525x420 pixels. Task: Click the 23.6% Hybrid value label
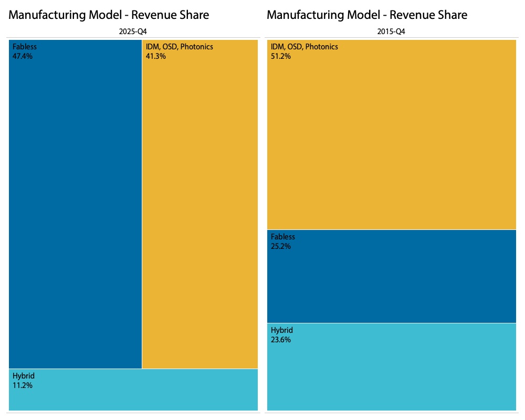(x=281, y=340)
